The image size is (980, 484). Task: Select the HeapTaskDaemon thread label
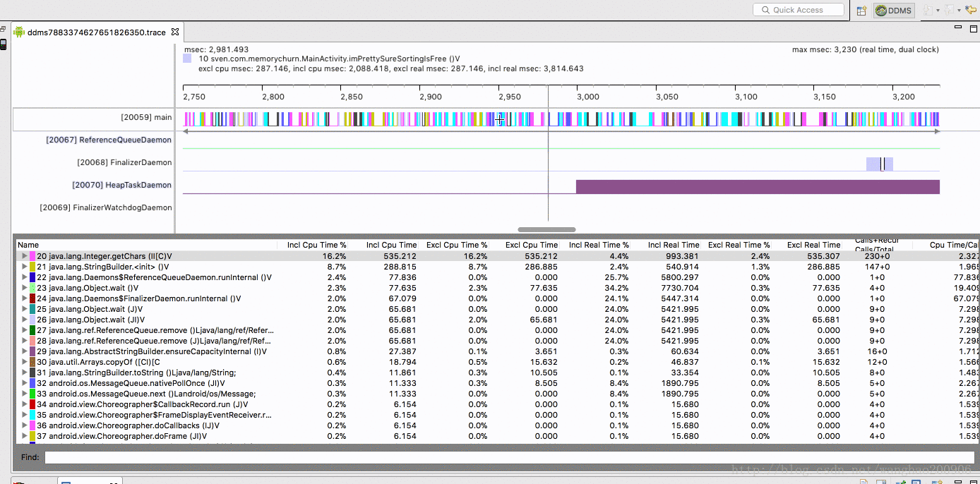(121, 185)
